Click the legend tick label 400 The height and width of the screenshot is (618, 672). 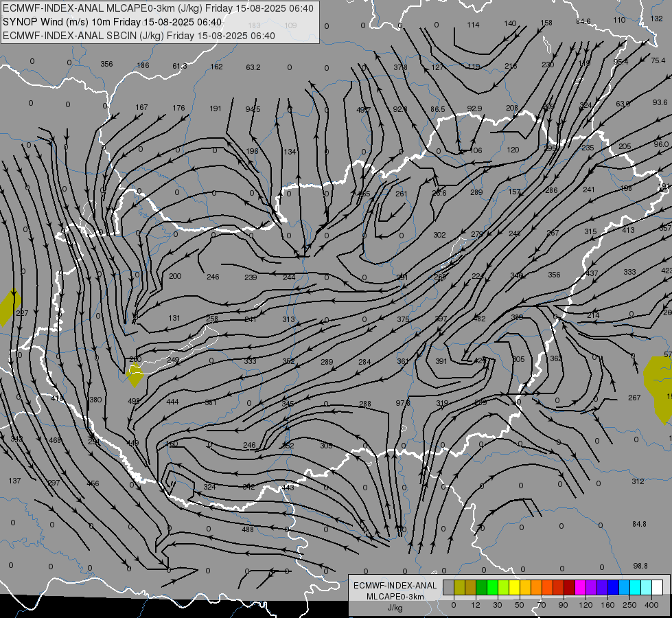click(x=651, y=605)
